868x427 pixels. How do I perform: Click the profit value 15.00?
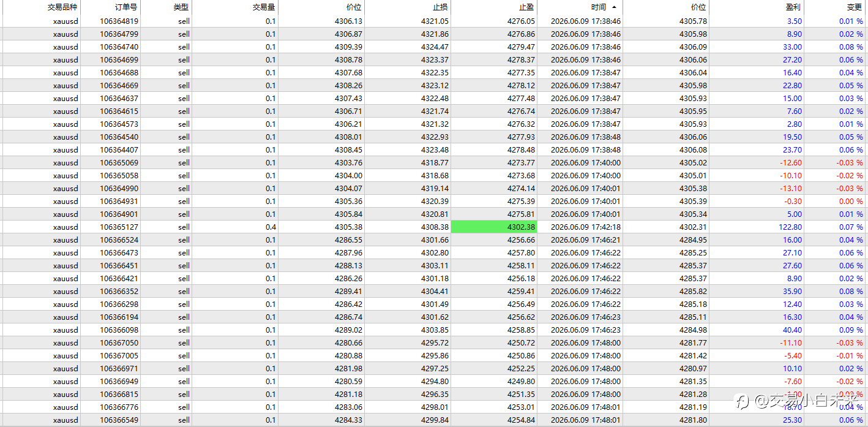coord(792,98)
